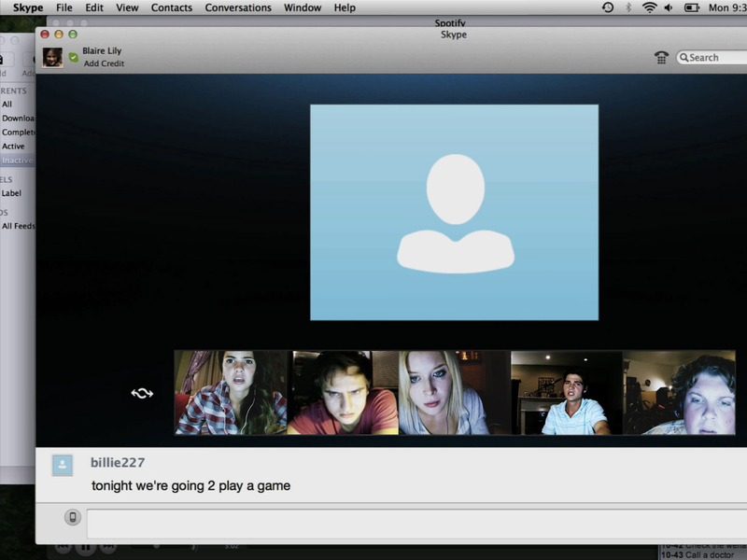Click the Time Machine menu bar icon

(608, 7)
